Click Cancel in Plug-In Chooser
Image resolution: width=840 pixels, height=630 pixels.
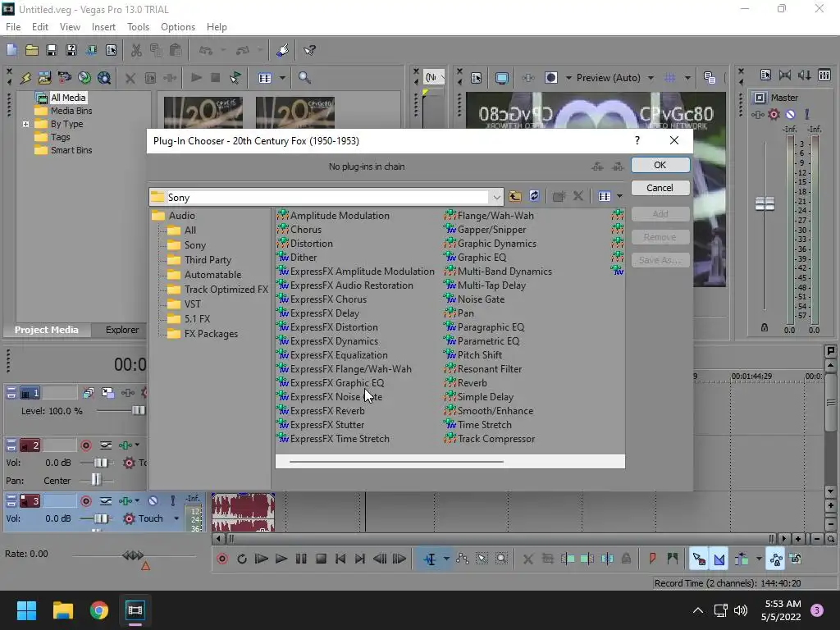tap(660, 188)
